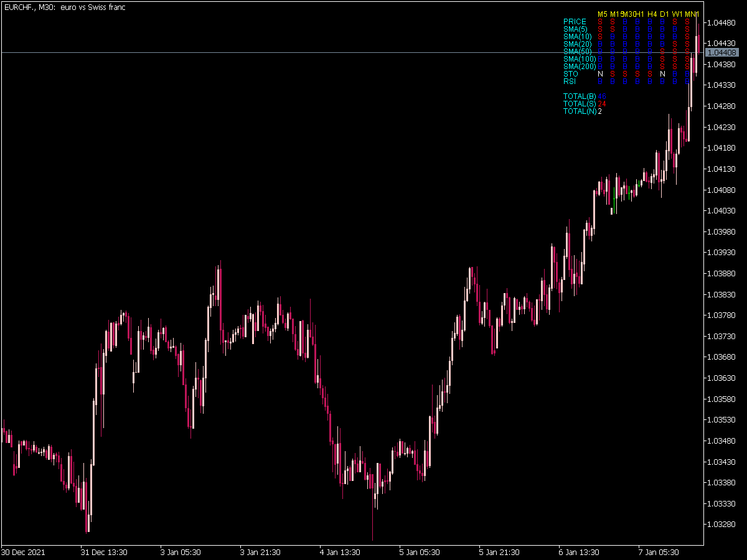Click the 1.03730 price scale label
Screen dimensions: 747x560
pyautogui.click(x=720, y=336)
